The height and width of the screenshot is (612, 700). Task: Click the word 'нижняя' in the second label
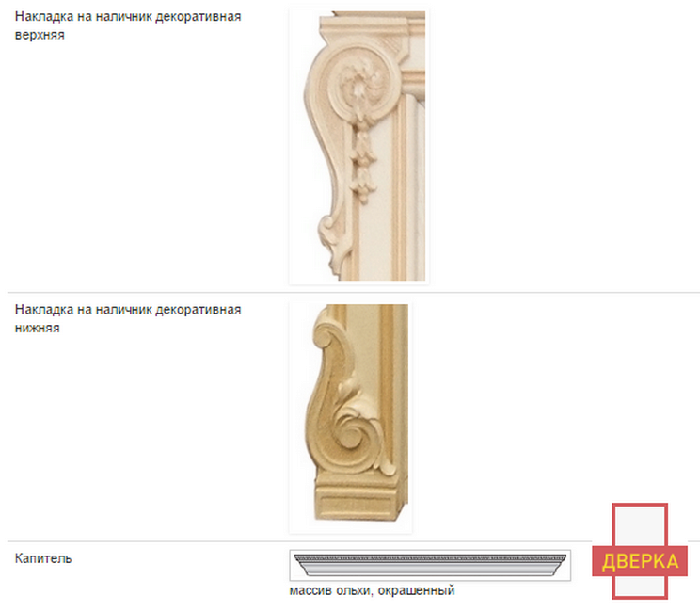click(37, 328)
